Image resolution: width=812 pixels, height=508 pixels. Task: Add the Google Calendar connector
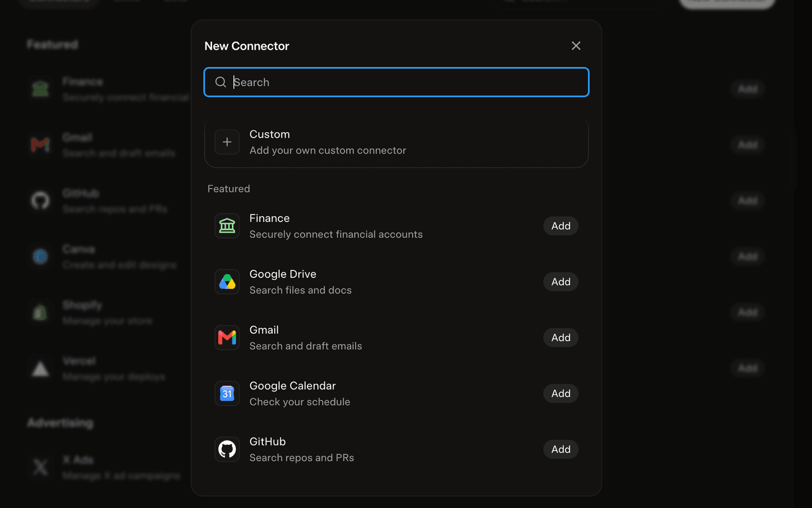(561, 394)
